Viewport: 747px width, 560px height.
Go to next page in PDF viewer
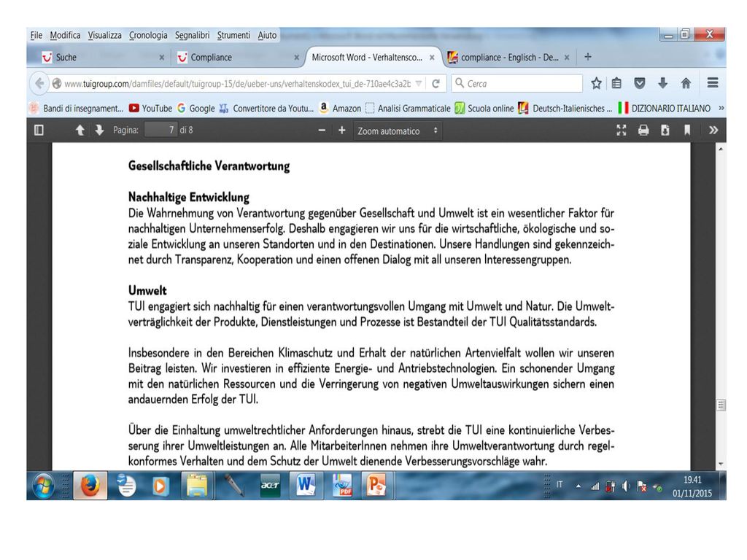(x=99, y=130)
